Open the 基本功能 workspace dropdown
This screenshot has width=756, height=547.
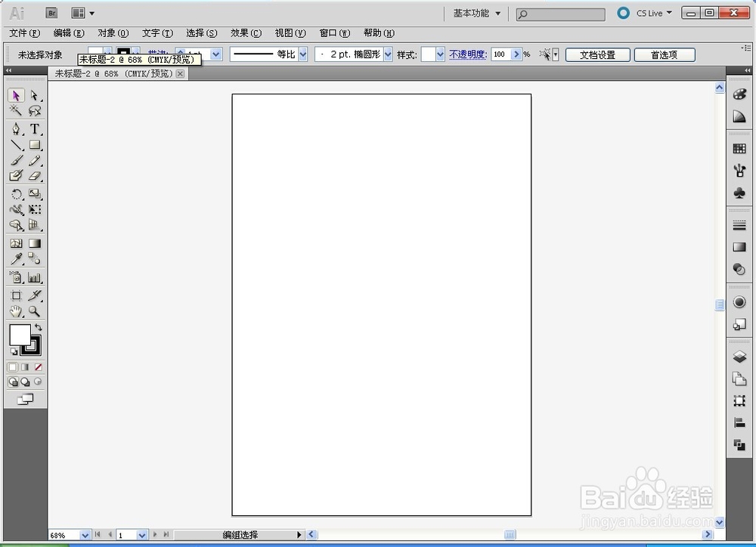pyautogui.click(x=476, y=14)
